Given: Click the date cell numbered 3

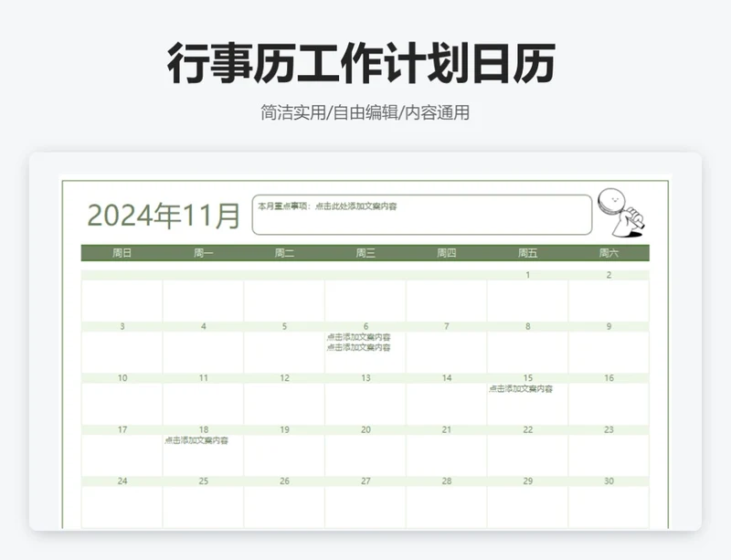Looking at the screenshot, I should (x=122, y=326).
